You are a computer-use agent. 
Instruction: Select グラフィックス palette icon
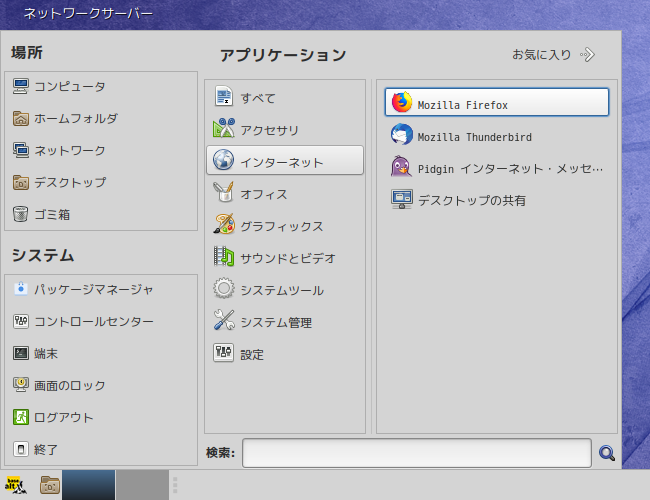224,224
